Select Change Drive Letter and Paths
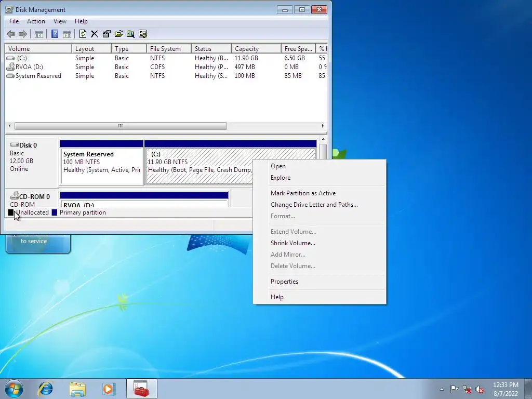 click(320, 205)
